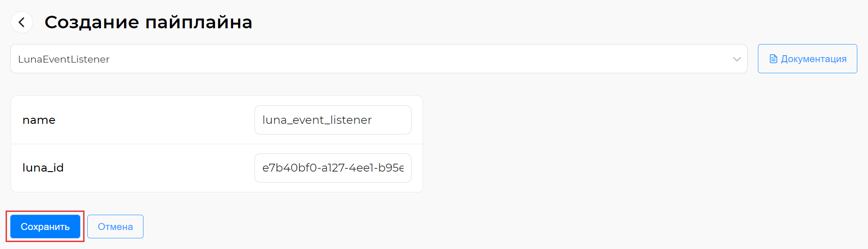
Task: Click the name field label
Action: click(39, 120)
